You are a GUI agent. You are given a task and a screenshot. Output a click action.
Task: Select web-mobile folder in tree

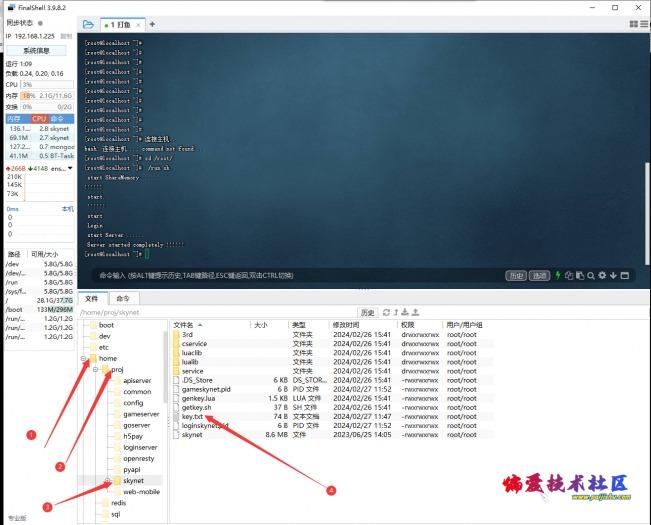[x=142, y=491]
